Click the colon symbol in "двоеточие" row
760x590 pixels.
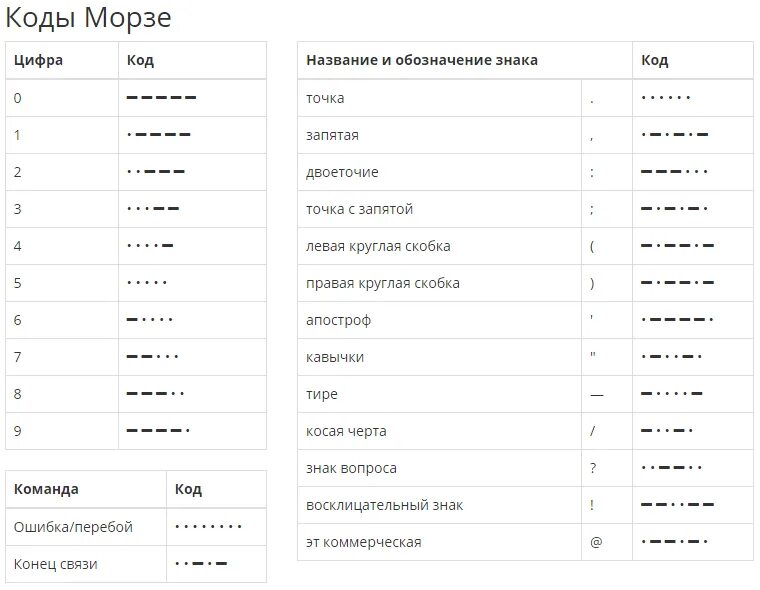pyautogui.click(x=592, y=172)
